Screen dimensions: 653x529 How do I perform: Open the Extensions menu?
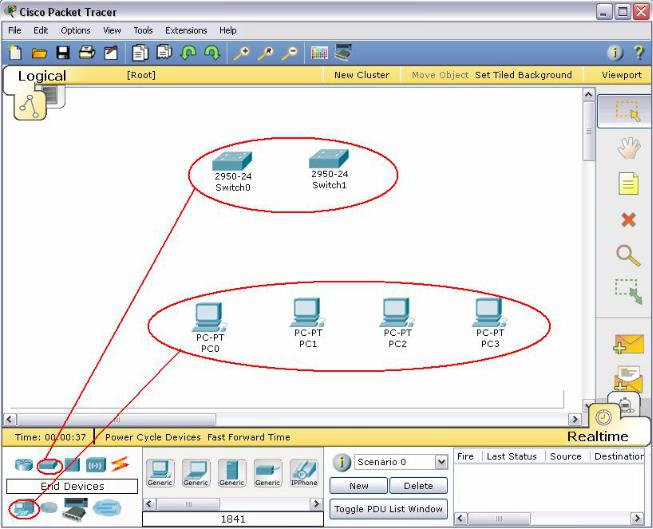(x=186, y=31)
